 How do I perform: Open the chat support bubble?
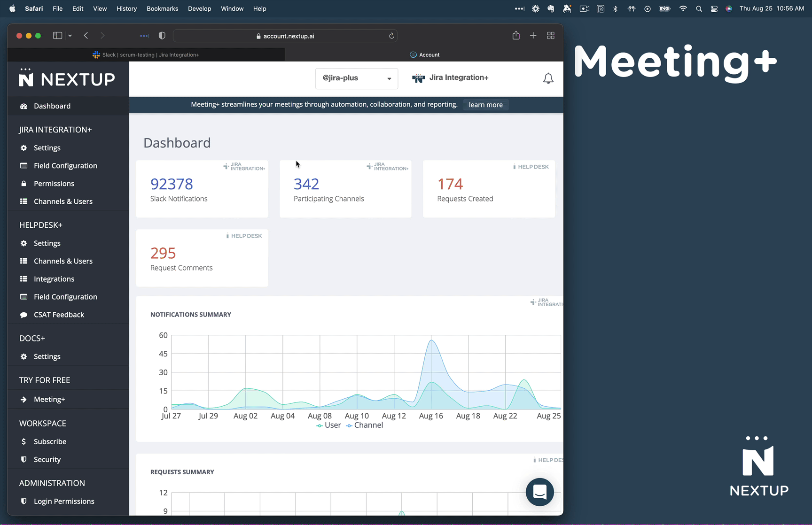(539, 492)
